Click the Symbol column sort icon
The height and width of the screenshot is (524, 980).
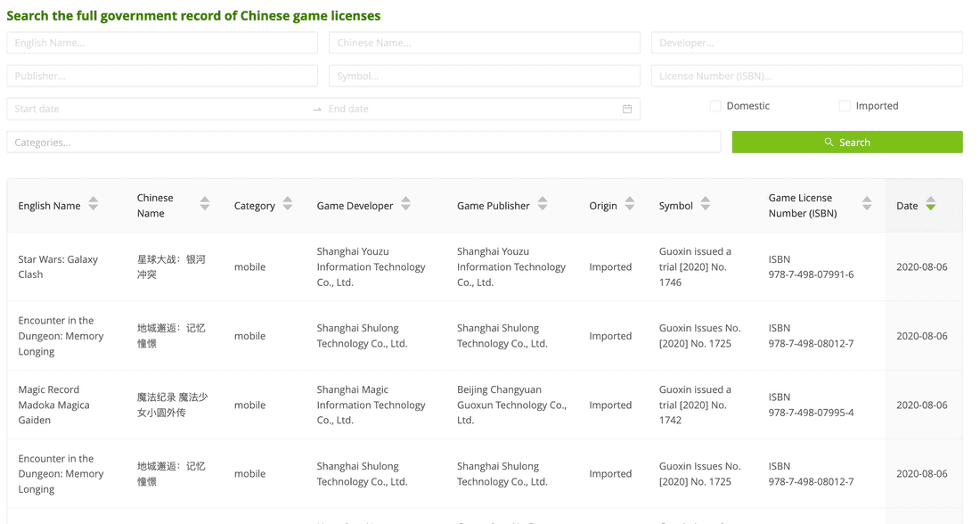[705, 205]
